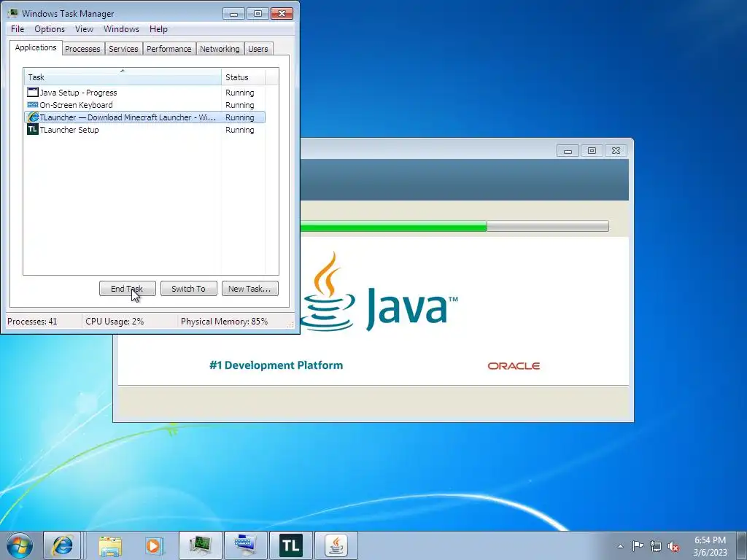Click Physical Memory: 85% status entry
Screen dimensions: 747x560
pos(225,322)
